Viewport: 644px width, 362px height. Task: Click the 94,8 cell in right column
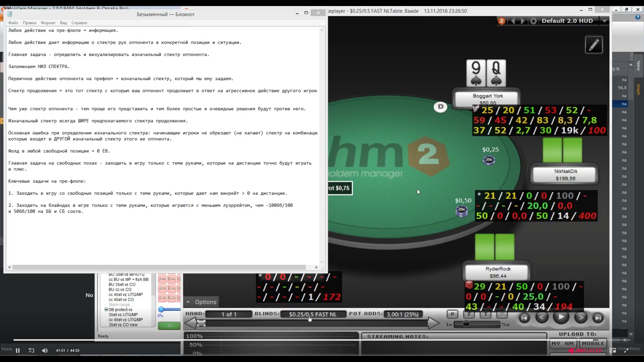point(622,88)
